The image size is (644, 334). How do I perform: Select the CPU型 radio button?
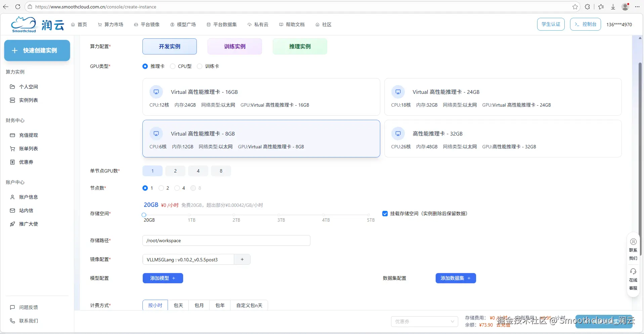click(x=173, y=66)
